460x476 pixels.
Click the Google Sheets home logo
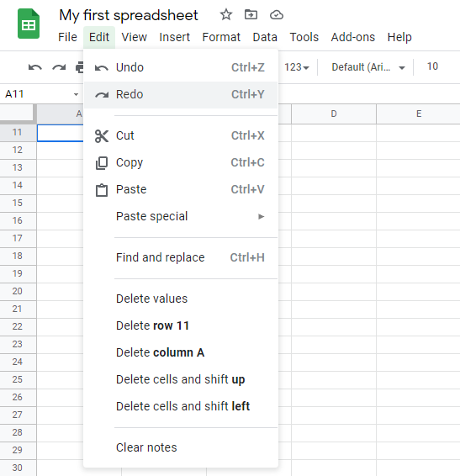click(x=29, y=24)
